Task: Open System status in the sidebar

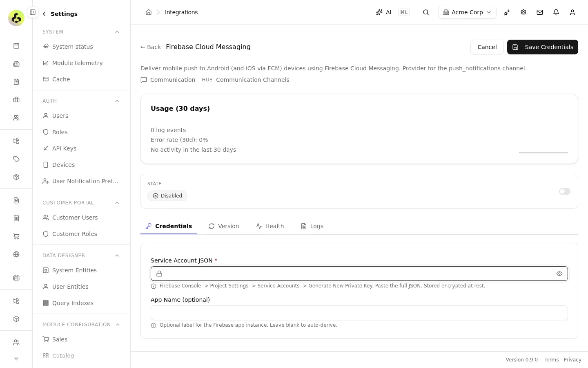Action: point(82,47)
